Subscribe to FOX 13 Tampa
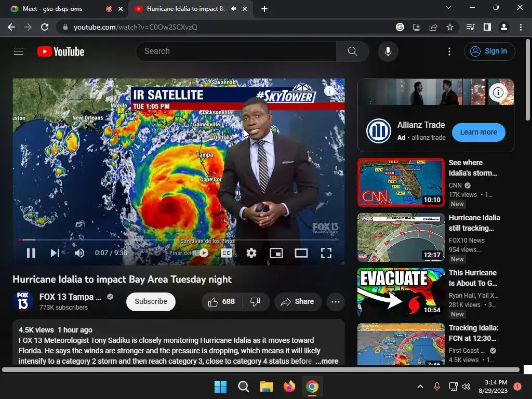532x399 pixels. (x=151, y=301)
